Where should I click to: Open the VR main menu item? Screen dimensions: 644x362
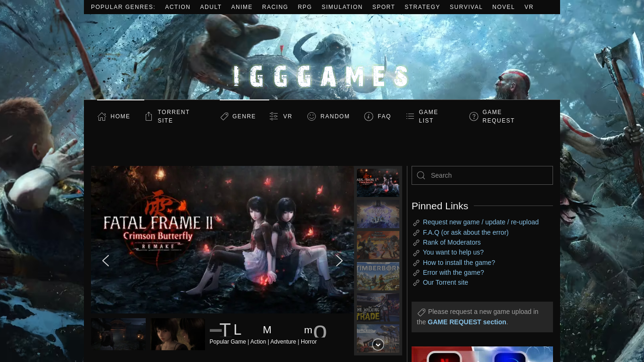pos(288,116)
